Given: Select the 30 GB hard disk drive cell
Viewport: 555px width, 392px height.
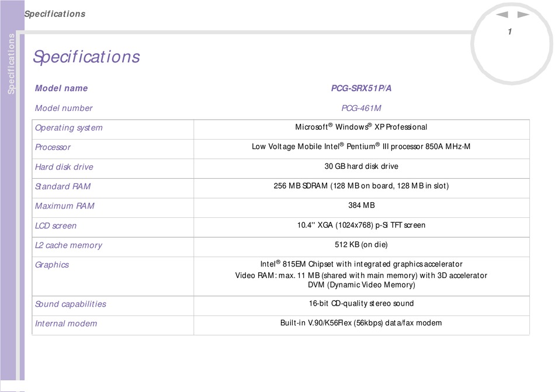Looking at the screenshot, I should click(x=362, y=168).
